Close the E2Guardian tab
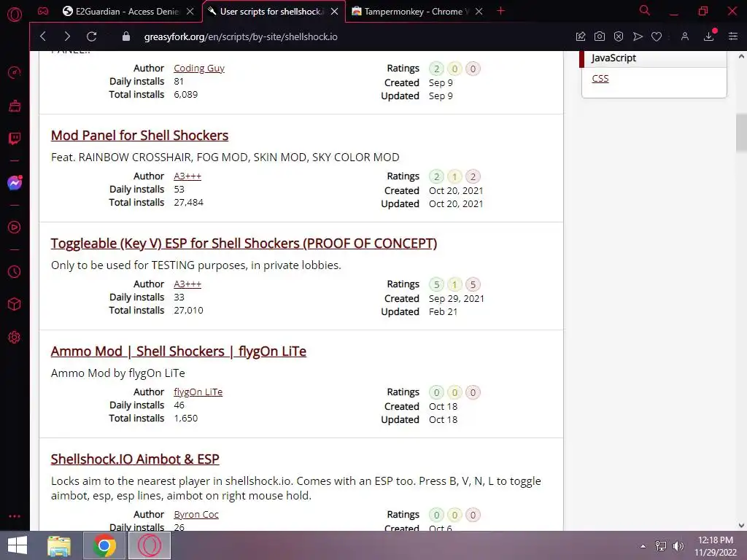 tap(190, 12)
